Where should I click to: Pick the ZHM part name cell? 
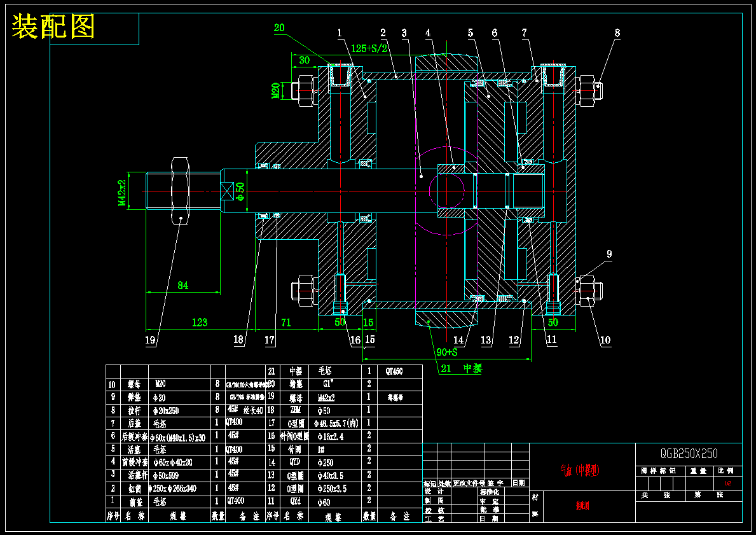tap(295, 410)
